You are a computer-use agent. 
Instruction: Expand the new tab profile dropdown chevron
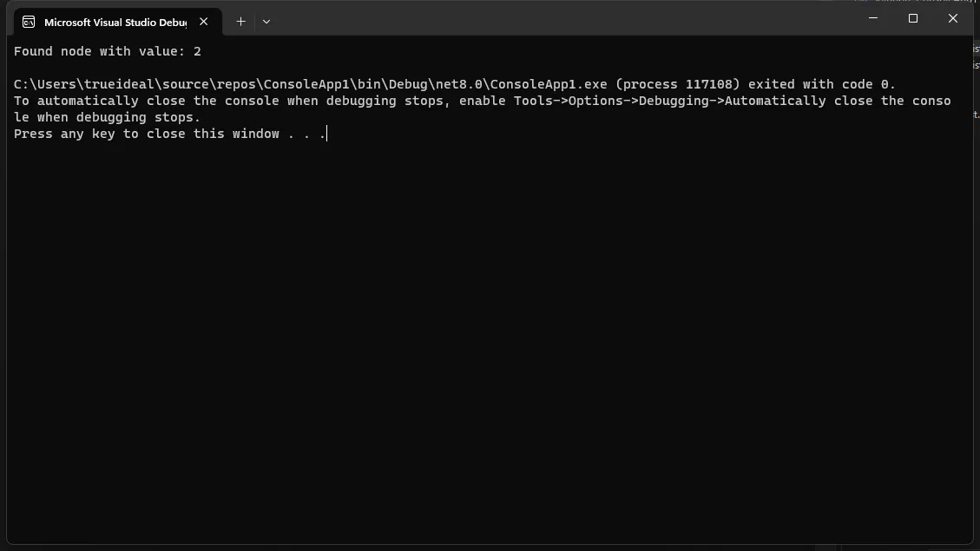(x=266, y=22)
